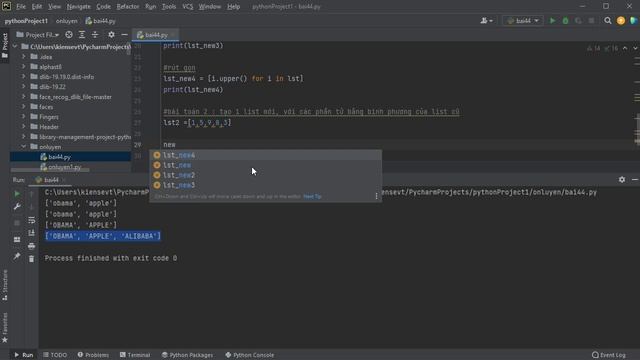The image size is (640, 360).
Task: Select the bai44 tab in Run panel
Action: [x=51, y=180]
